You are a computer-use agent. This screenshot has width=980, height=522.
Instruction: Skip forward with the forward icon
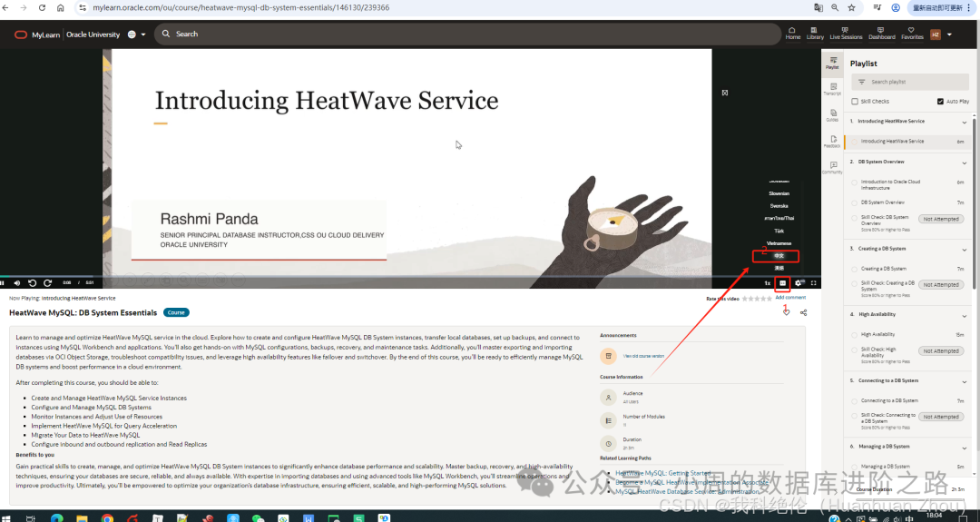tap(47, 283)
